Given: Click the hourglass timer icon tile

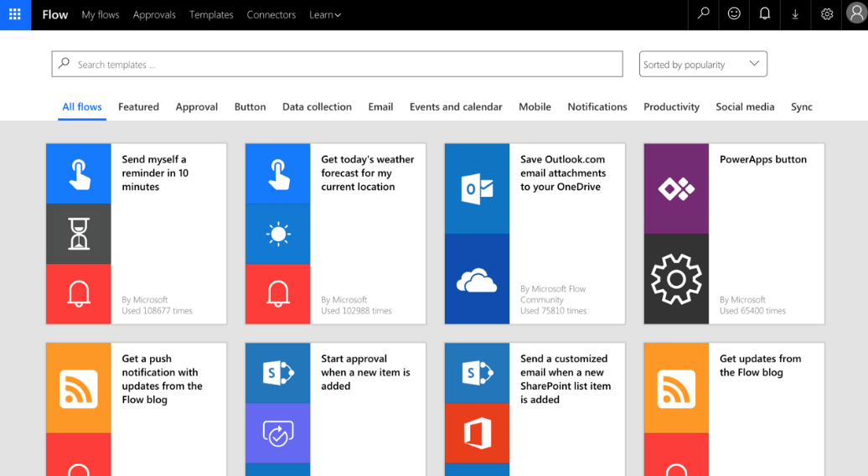Looking at the screenshot, I should 79,234.
